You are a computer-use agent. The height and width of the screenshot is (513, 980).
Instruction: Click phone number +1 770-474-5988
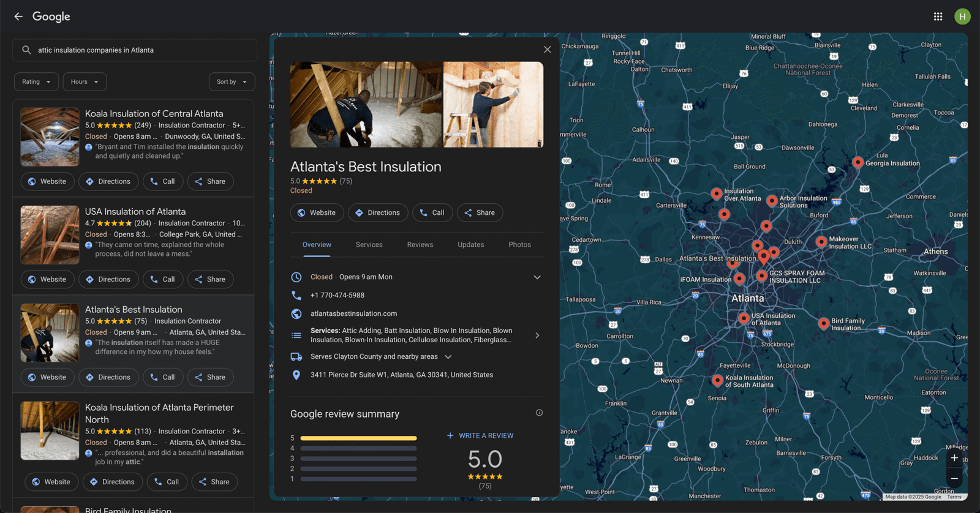pyautogui.click(x=337, y=295)
